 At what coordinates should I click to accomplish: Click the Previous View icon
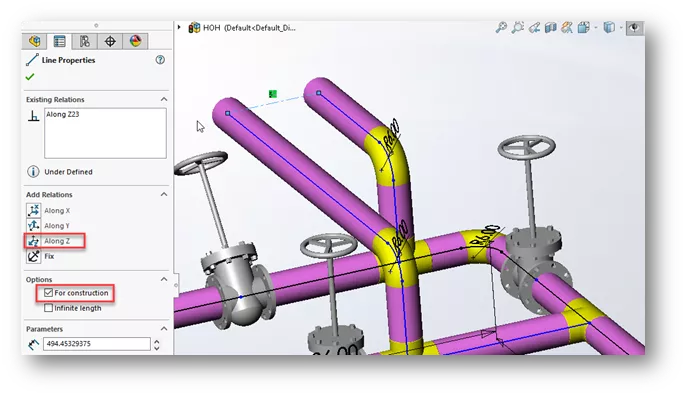pos(535,28)
